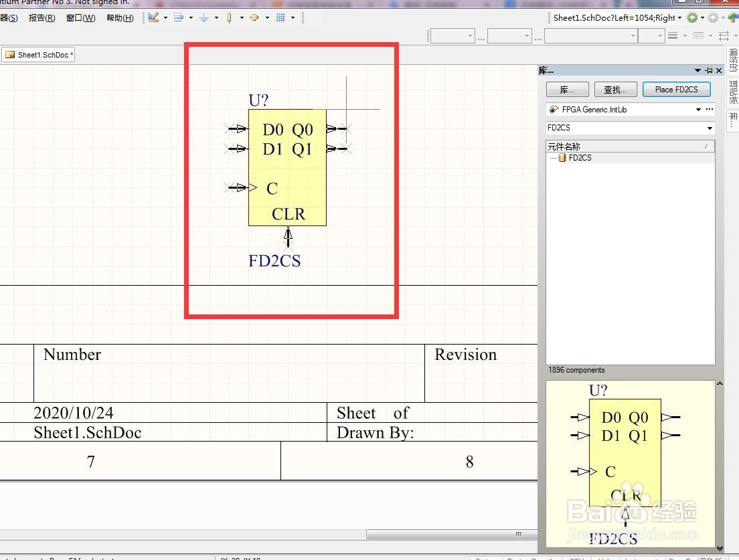This screenshot has height=560, width=739.
Task: Click the U? designator on the schematic
Action: [258, 100]
